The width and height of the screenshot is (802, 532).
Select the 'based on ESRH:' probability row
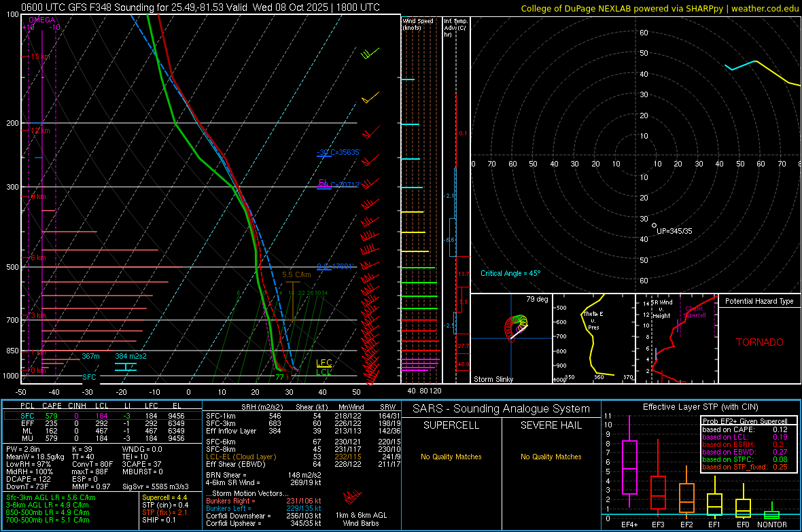[x=745, y=444]
